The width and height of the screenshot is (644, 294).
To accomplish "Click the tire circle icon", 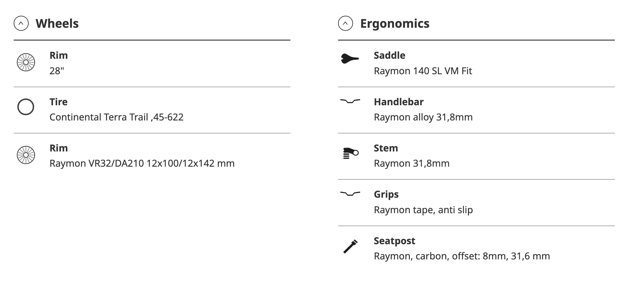I will tap(26, 107).
